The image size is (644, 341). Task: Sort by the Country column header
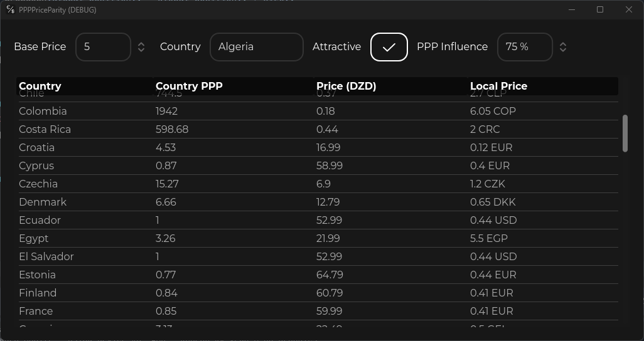click(x=40, y=86)
